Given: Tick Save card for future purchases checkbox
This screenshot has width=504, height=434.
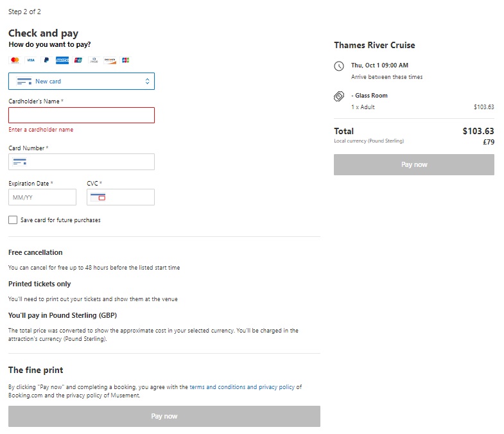Looking at the screenshot, I should [13, 220].
